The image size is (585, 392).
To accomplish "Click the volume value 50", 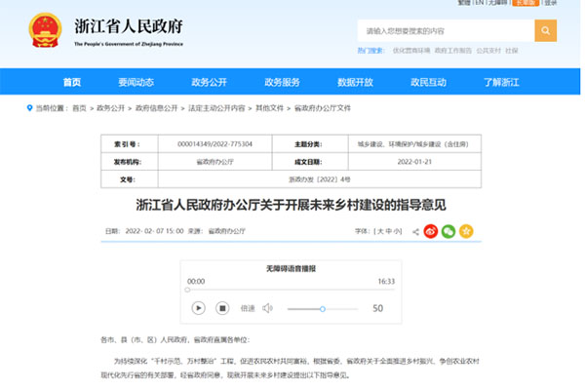I will pos(378,308).
